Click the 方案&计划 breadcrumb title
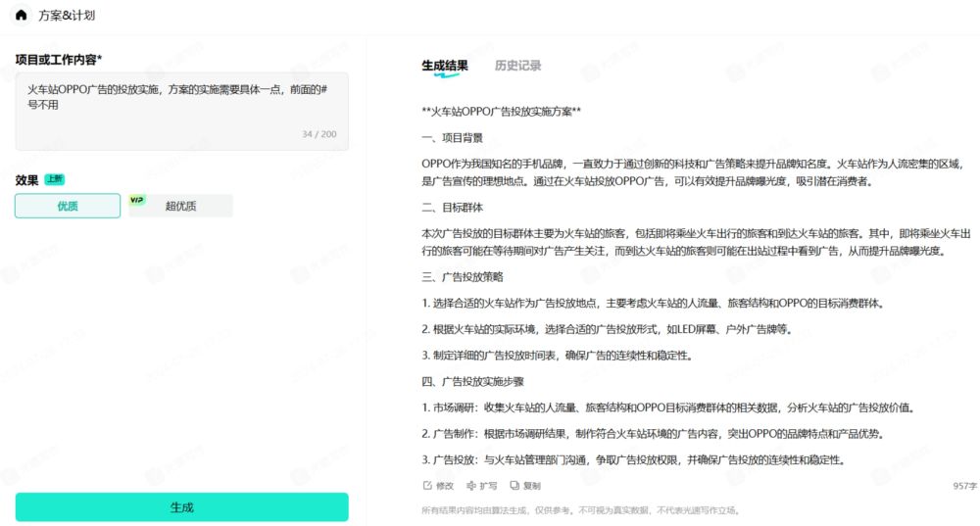This screenshot has height=526, width=980. pyautogui.click(x=67, y=15)
